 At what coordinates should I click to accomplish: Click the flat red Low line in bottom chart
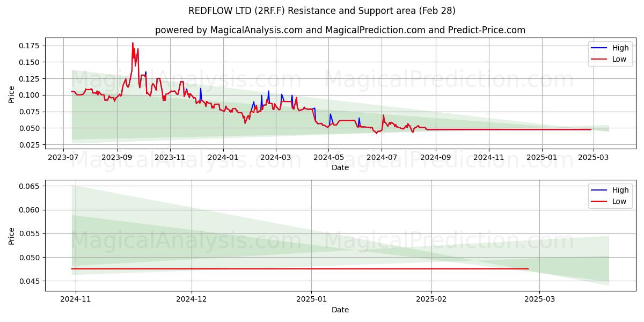click(x=300, y=269)
